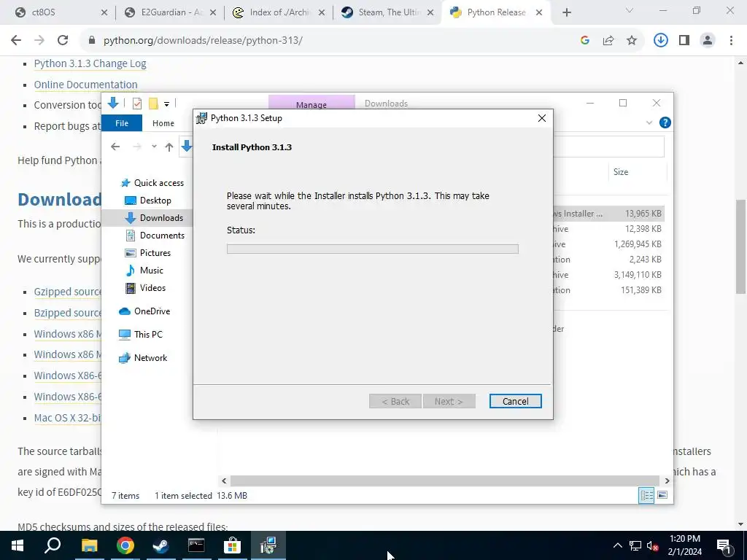Open Microsoft Store taskbar icon
The image size is (747, 560).
232,545
